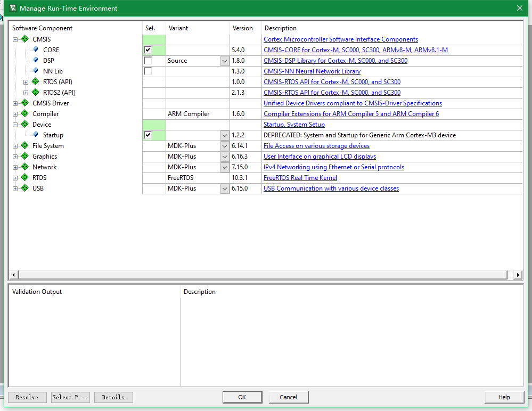Viewport: 532px width, 411px height.
Task: Open the FreeRTOS Real Time Kernel link
Action: coord(300,178)
